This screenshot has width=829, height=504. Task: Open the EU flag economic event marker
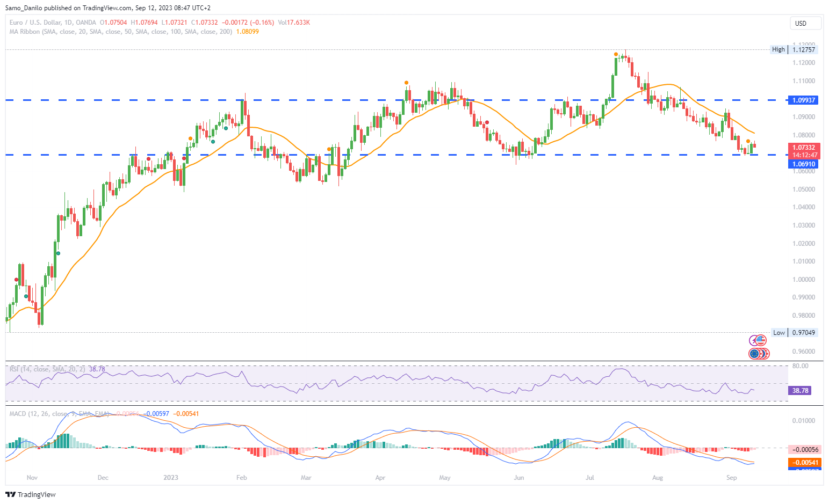click(754, 353)
